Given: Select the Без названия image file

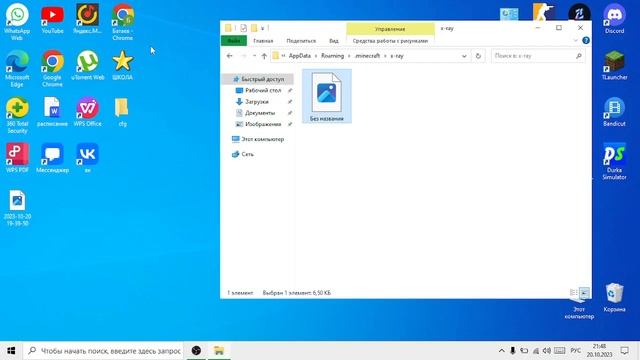Looking at the screenshot, I should point(327,96).
